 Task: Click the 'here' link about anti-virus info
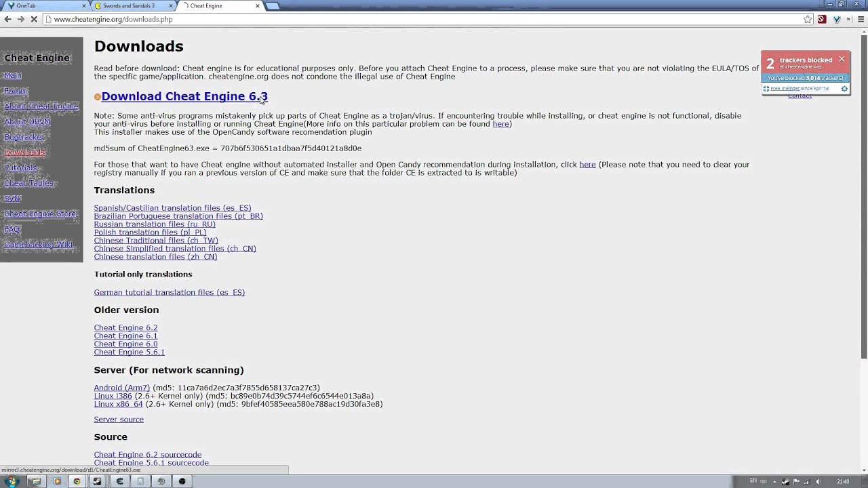click(x=500, y=124)
